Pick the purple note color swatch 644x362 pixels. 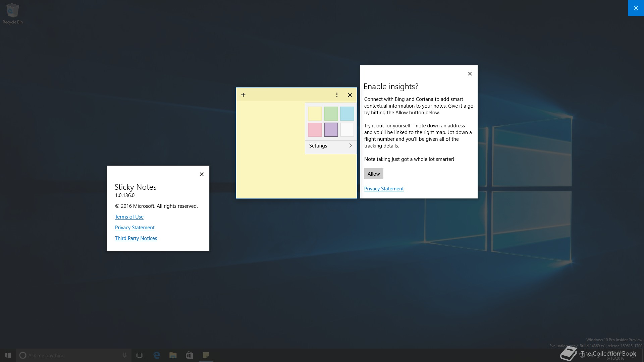[x=331, y=130]
